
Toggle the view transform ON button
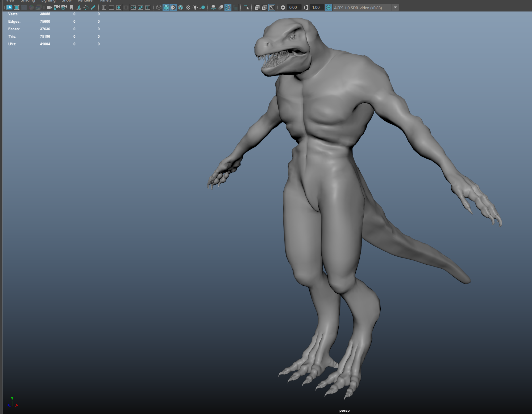tap(329, 7)
